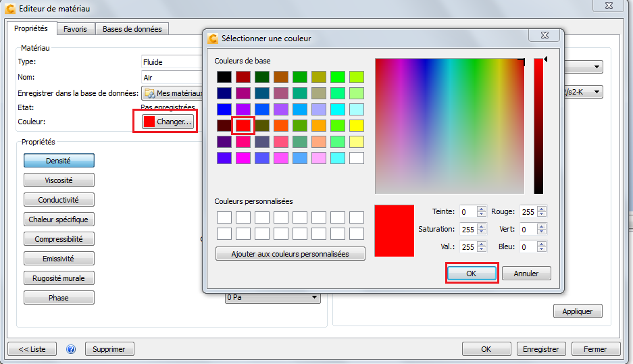Click the Appliquer button

point(578,311)
